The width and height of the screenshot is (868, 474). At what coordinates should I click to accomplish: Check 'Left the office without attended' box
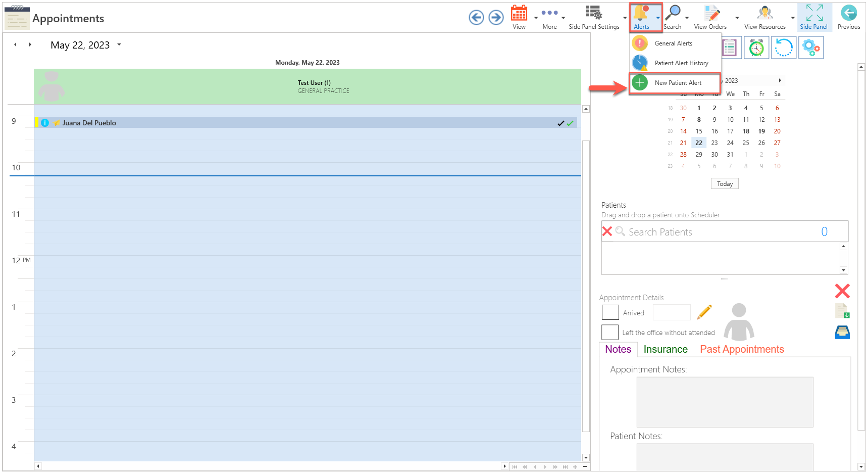pos(610,332)
